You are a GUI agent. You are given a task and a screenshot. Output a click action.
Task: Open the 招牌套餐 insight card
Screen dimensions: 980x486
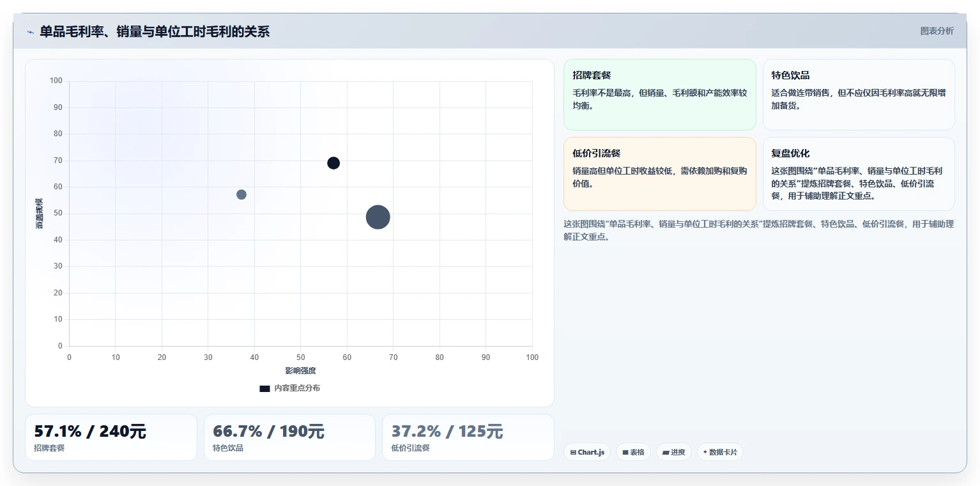point(660,95)
